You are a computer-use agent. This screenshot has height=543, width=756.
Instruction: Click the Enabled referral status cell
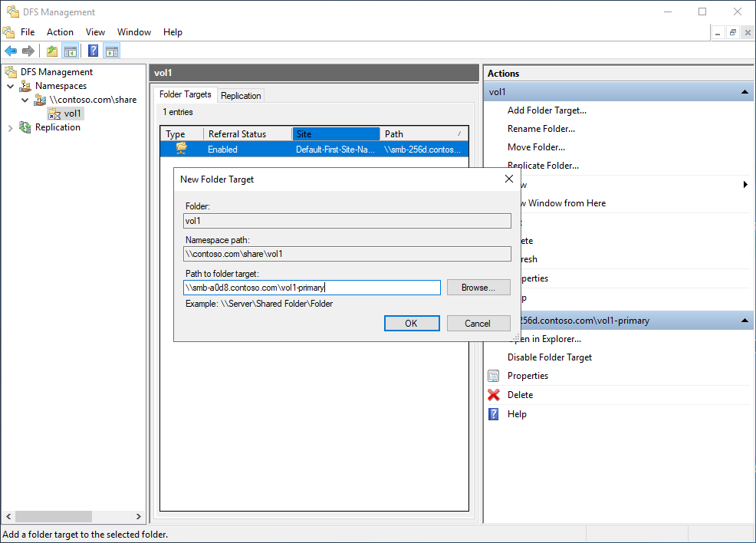[x=222, y=150]
